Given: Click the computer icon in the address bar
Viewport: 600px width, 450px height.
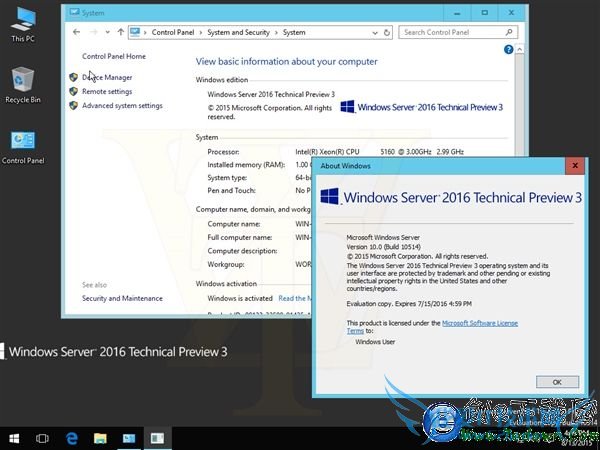Looking at the screenshot, I should [135, 32].
